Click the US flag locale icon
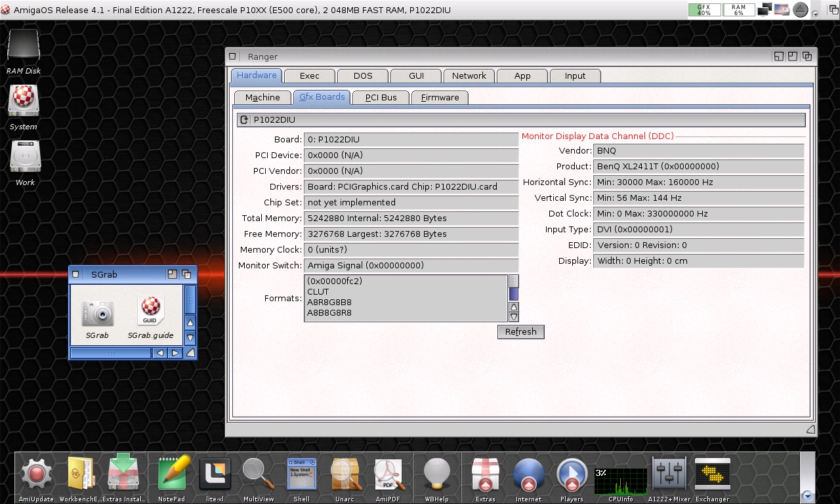 tap(781, 10)
